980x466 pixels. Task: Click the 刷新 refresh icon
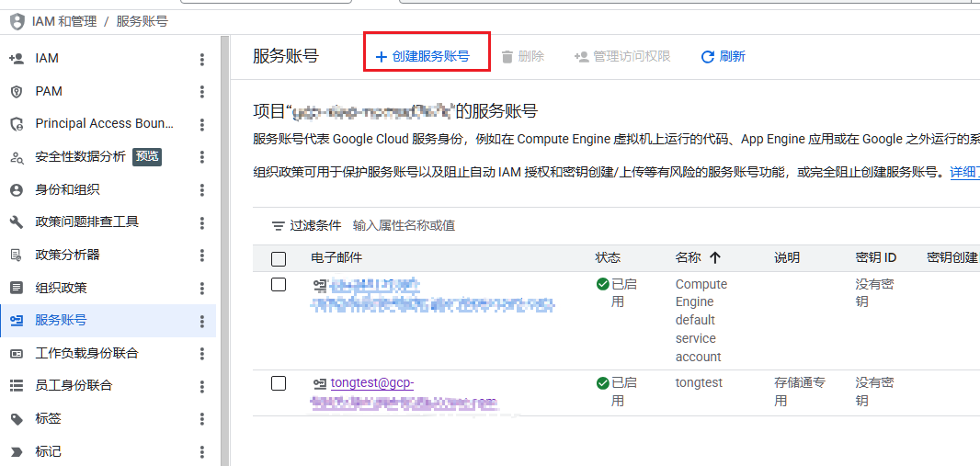point(707,57)
